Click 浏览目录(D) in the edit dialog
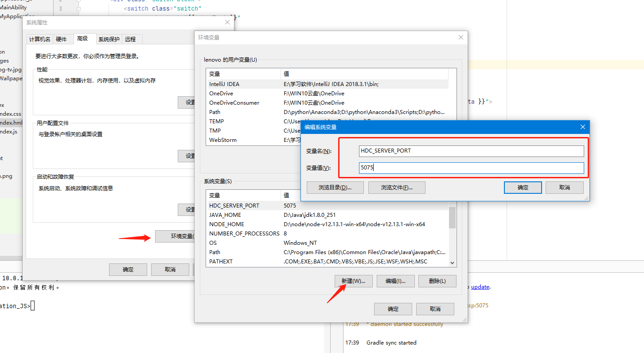Viewport: 644px width, 353px height. 335,187
